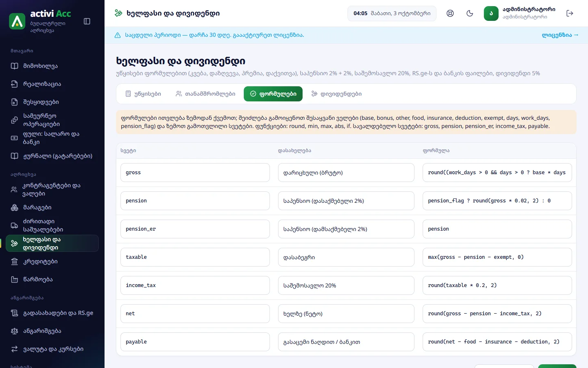Open ანგარიშგება scales icon
This screenshot has width=588, height=368.
pos(14,331)
